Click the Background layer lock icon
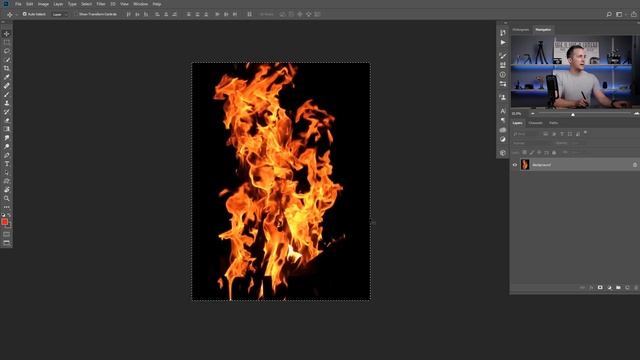Image resolution: width=640 pixels, height=360 pixels. coord(635,165)
